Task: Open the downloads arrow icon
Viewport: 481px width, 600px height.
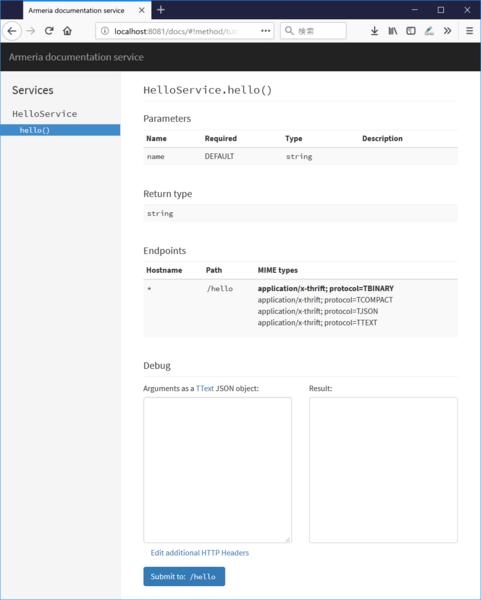Action: [374, 31]
